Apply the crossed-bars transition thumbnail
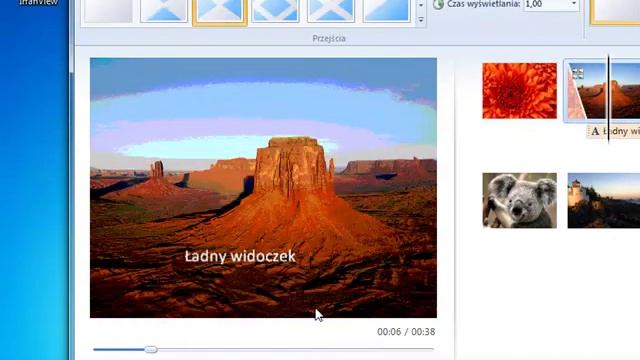The width and height of the screenshot is (640, 360). [x=331, y=10]
